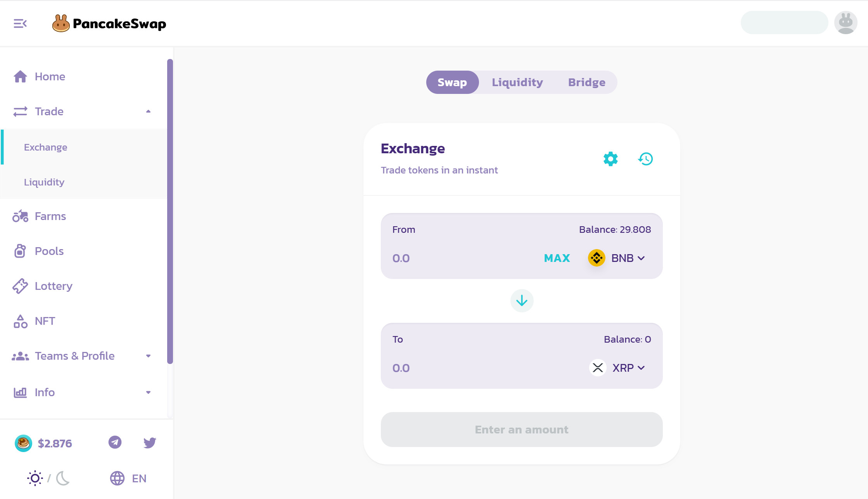Open the Twitter bird icon
Image resolution: width=868 pixels, height=499 pixels.
tap(150, 442)
